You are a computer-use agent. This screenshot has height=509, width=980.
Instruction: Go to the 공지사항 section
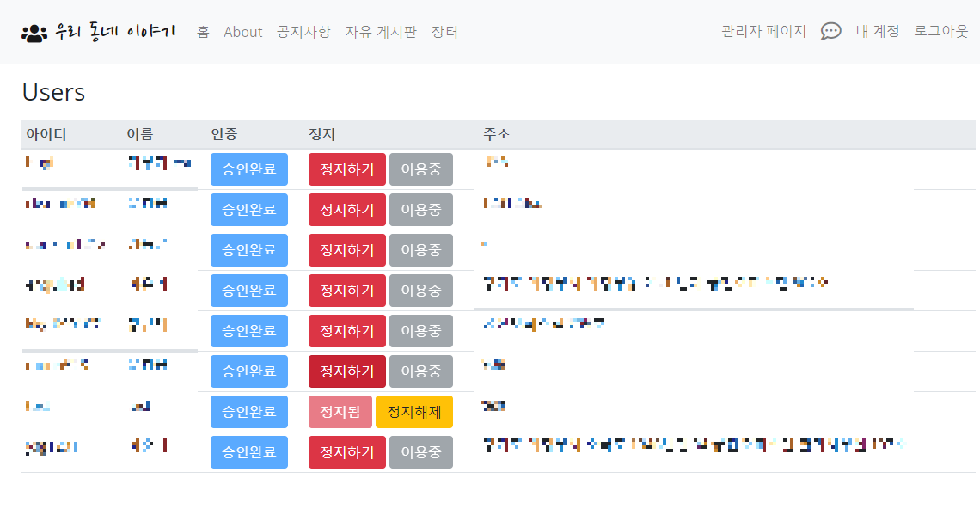click(303, 32)
